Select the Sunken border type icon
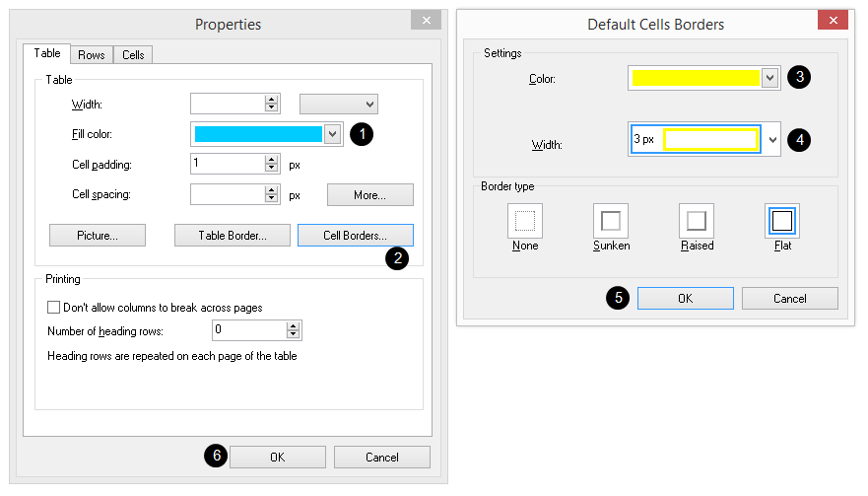The height and width of the screenshot is (496, 868). pyautogui.click(x=611, y=220)
